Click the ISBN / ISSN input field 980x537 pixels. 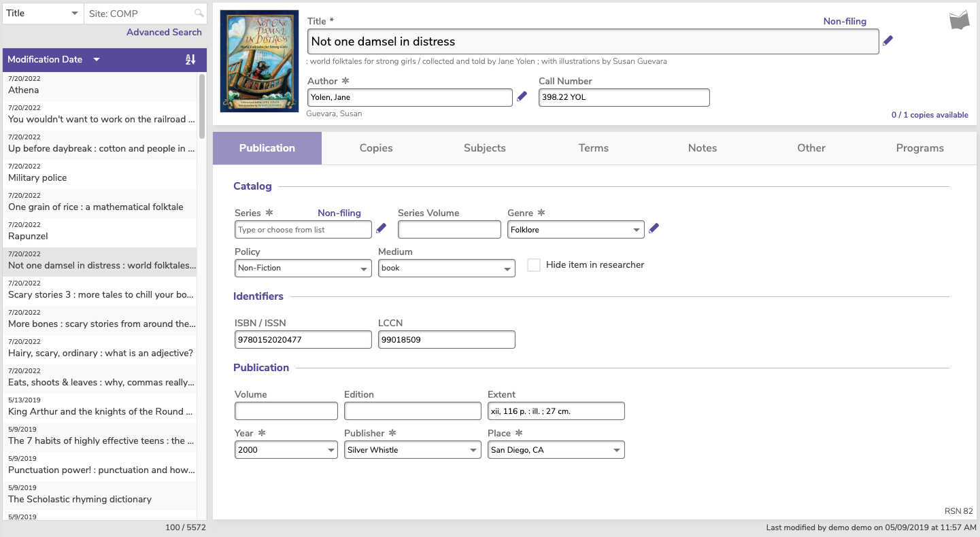click(303, 340)
